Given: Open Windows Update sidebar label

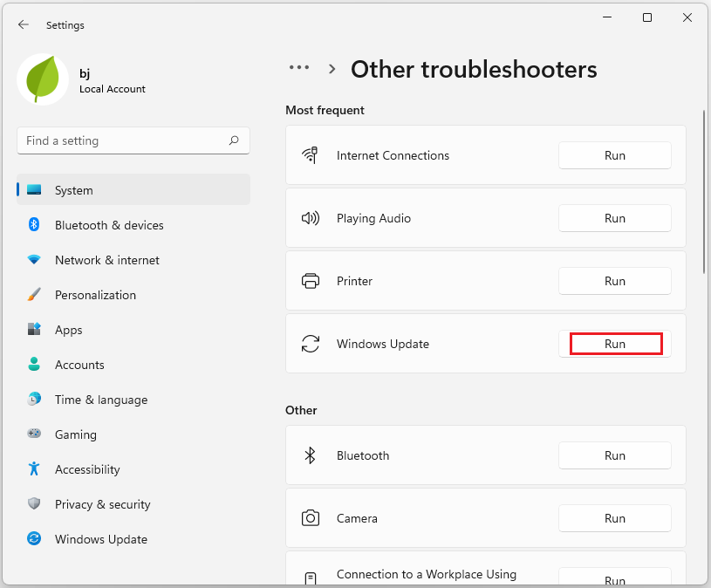Looking at the screenshot, I should pos(101,539).
